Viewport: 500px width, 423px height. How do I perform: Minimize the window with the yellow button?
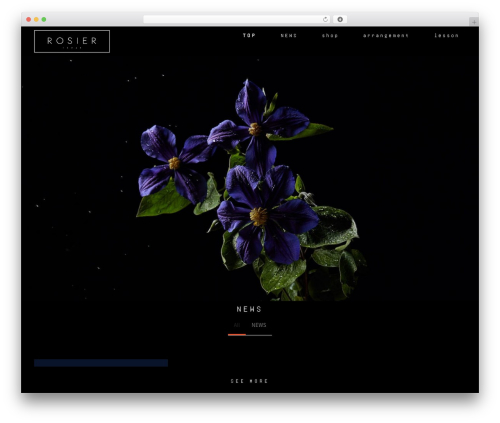click(x=36, y=19)
